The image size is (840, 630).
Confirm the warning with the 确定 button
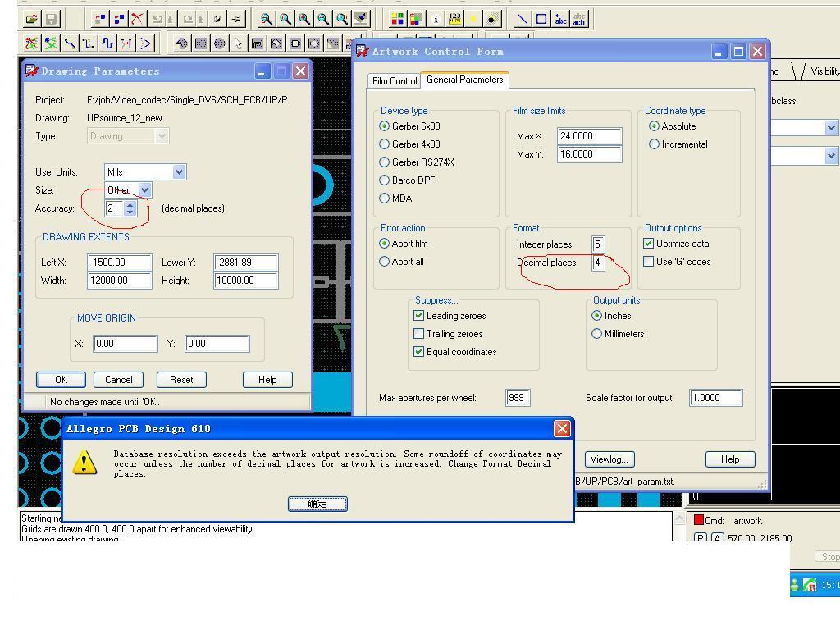(317, 504)
